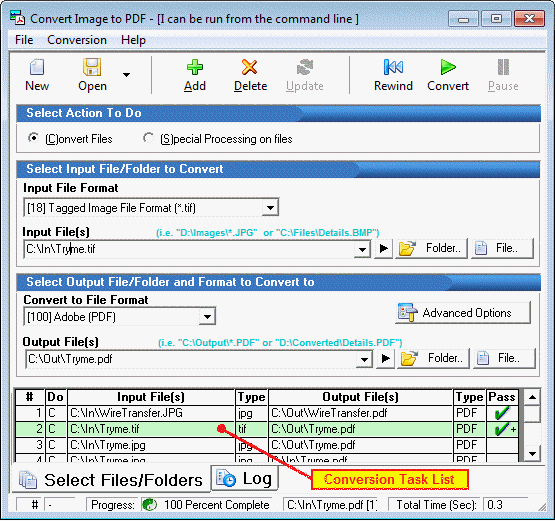Open the Input File(s) history dropdown
Viewport: 555px width, 521px height.
pyautogui.click(x=362, y=249)
